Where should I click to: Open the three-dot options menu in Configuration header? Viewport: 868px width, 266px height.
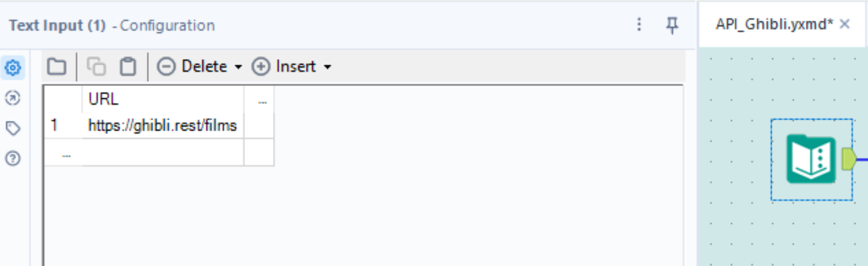(639, 25)
